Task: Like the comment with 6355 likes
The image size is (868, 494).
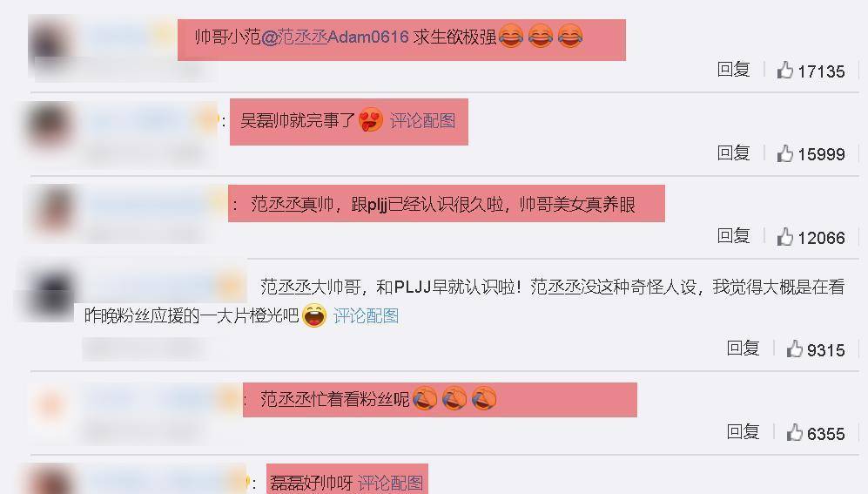Action: (794, 432)
